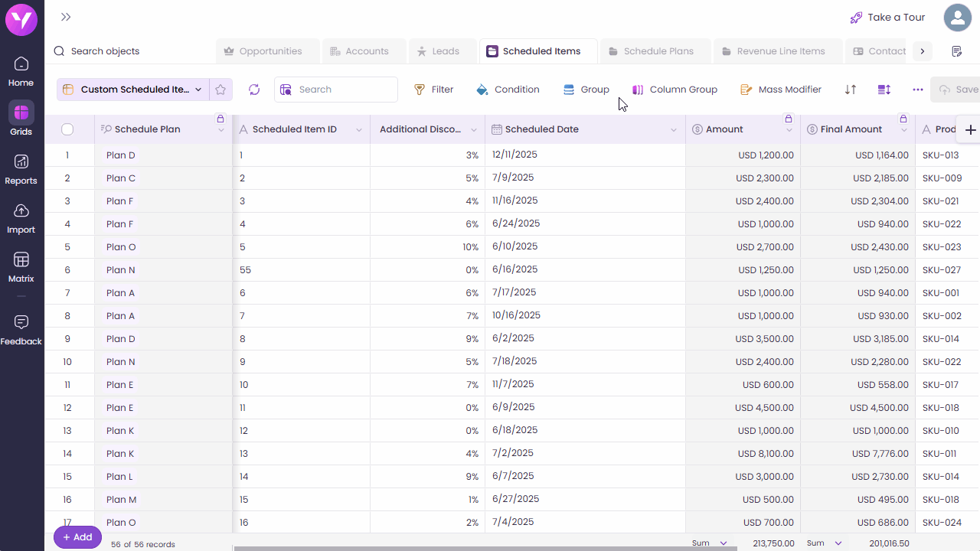
Task: Click the user profile avatar
Action: point(957,18)
